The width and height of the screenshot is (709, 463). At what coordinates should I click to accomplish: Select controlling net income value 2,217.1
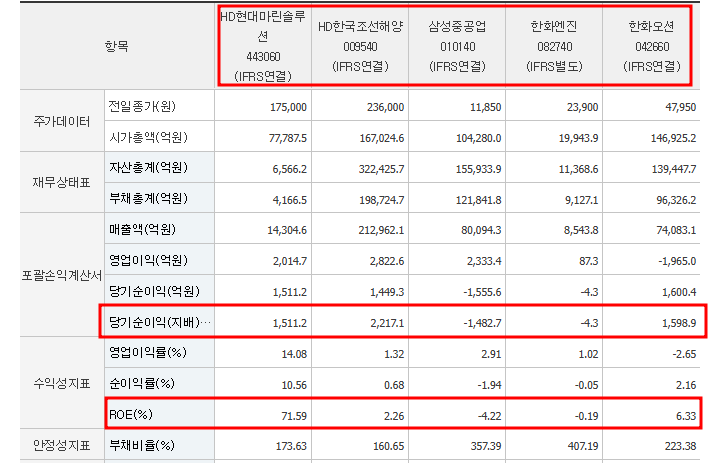point(387,323)
